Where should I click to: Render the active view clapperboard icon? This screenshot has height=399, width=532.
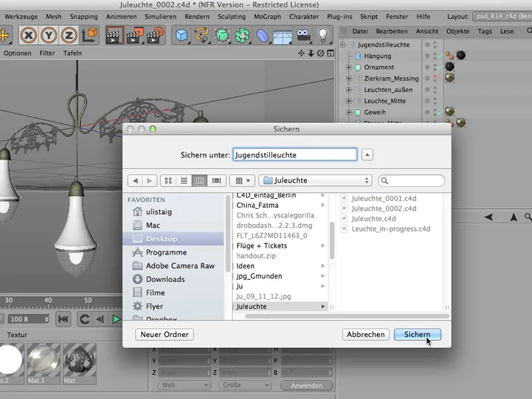click(x=114, y=35)
